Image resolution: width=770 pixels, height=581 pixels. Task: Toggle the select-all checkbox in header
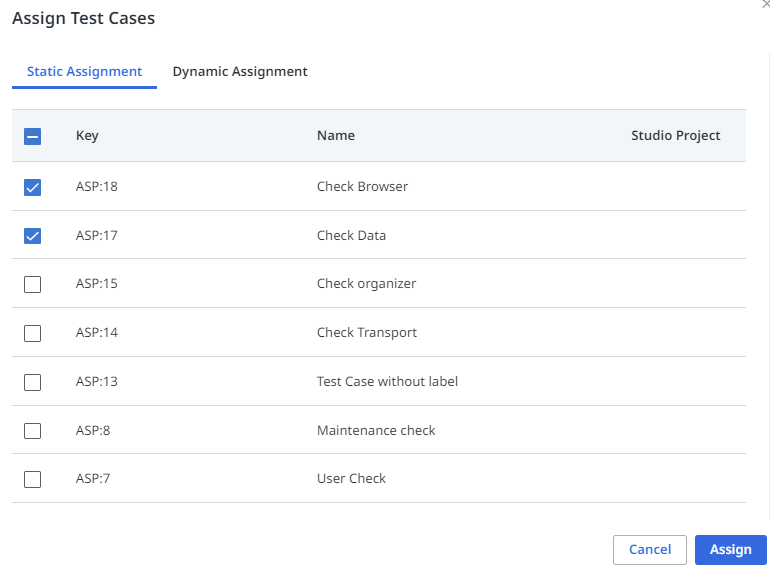[x=32, y=137]
